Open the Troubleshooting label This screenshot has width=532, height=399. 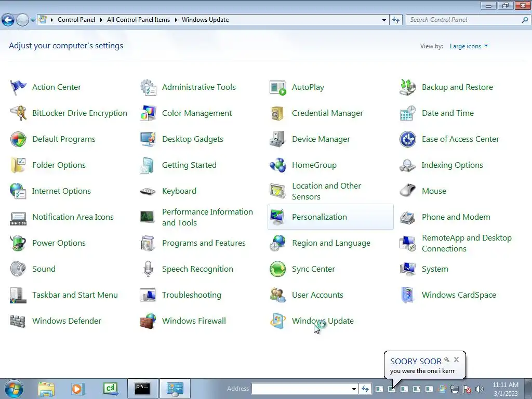coord(191,295)
